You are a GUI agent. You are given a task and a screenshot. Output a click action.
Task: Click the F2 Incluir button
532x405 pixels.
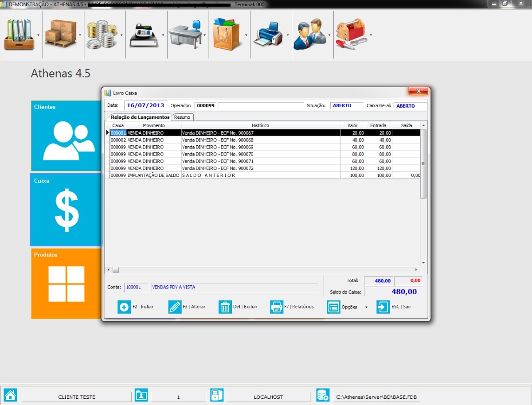point(136,307)
